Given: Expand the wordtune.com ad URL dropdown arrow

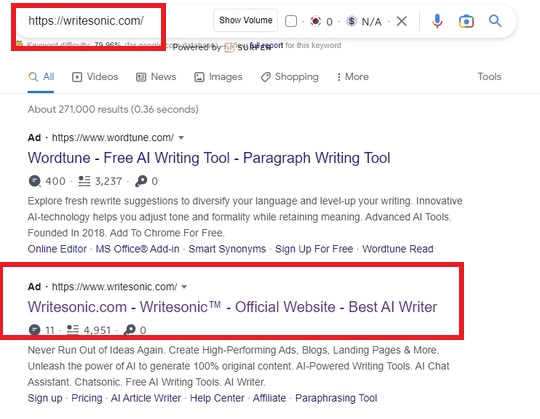Looking at the screenshot, I should coord(181,138).
